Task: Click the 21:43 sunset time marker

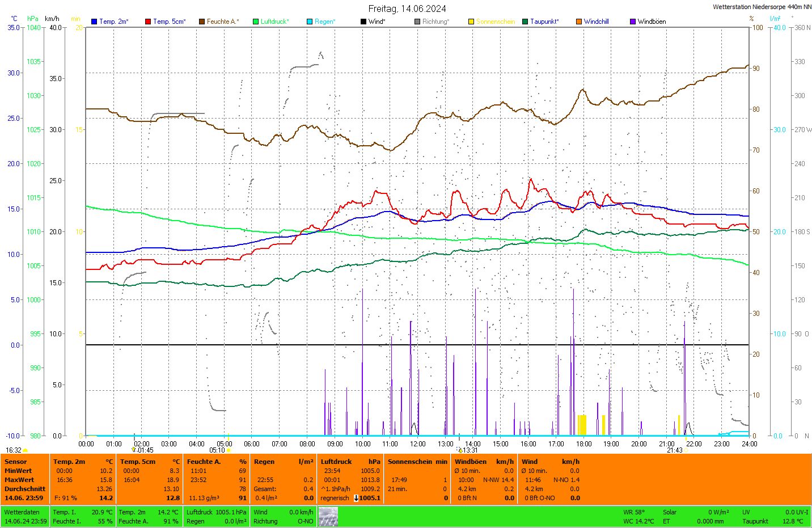Action: pyautogui.click(x=674, y=450)
